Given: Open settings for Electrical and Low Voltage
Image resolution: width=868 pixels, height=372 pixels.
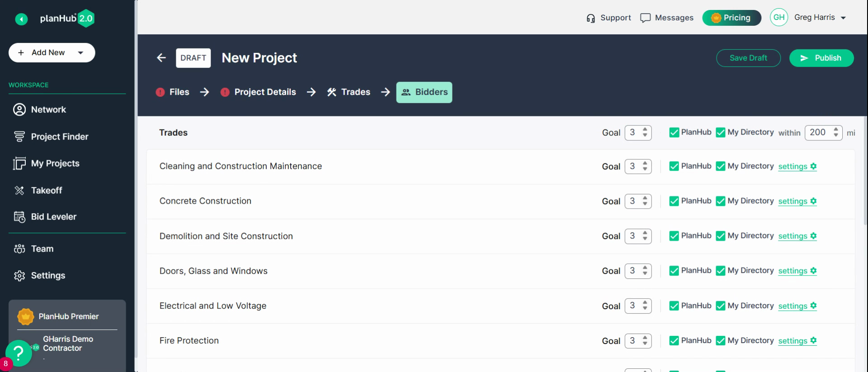Looking at the screenshot, I should (x=797, y=306).
